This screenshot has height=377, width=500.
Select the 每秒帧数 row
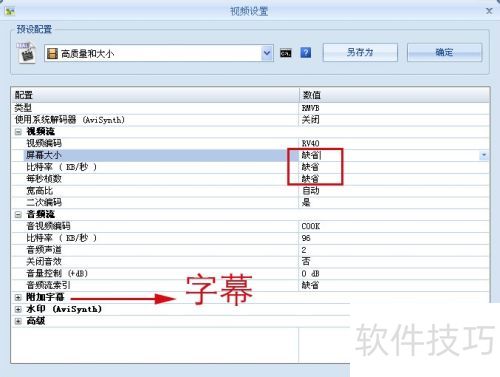coord(251,179)
